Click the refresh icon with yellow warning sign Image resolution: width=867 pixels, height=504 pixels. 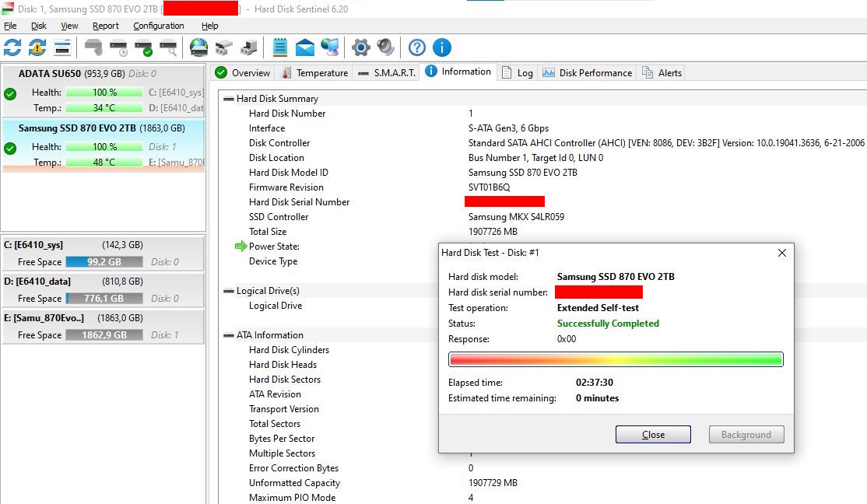(x=37, y=47)
